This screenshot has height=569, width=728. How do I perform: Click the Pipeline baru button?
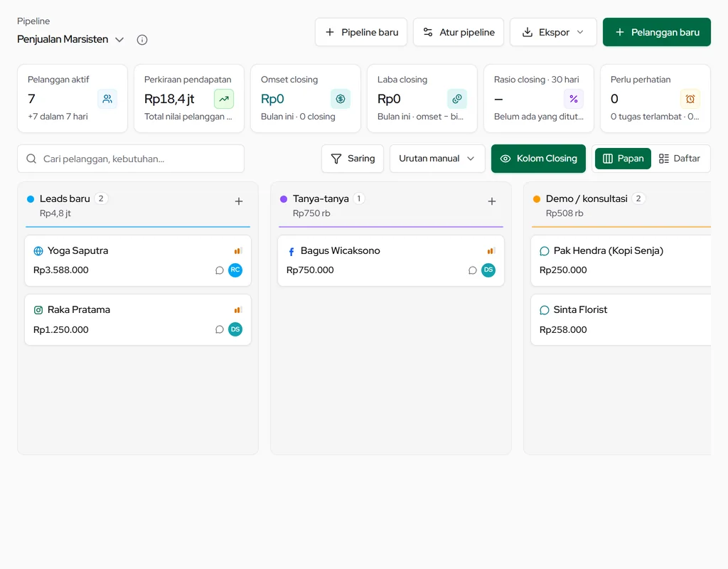[361, 32]
